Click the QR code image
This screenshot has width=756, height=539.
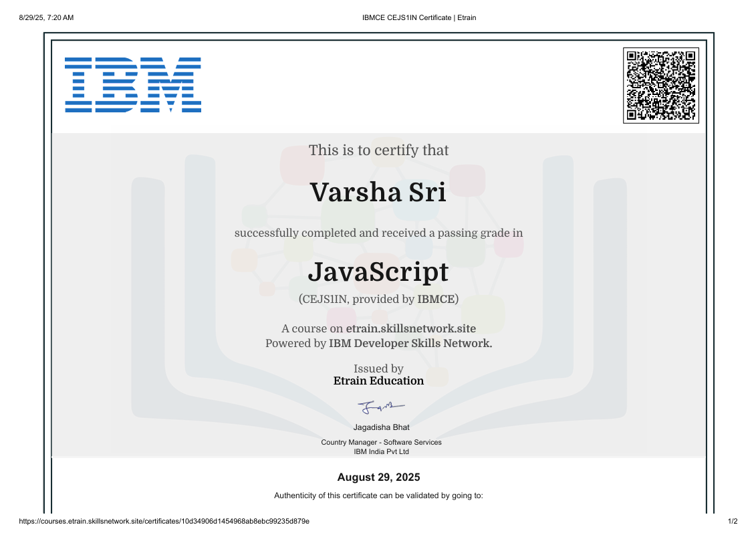(661, 86)
